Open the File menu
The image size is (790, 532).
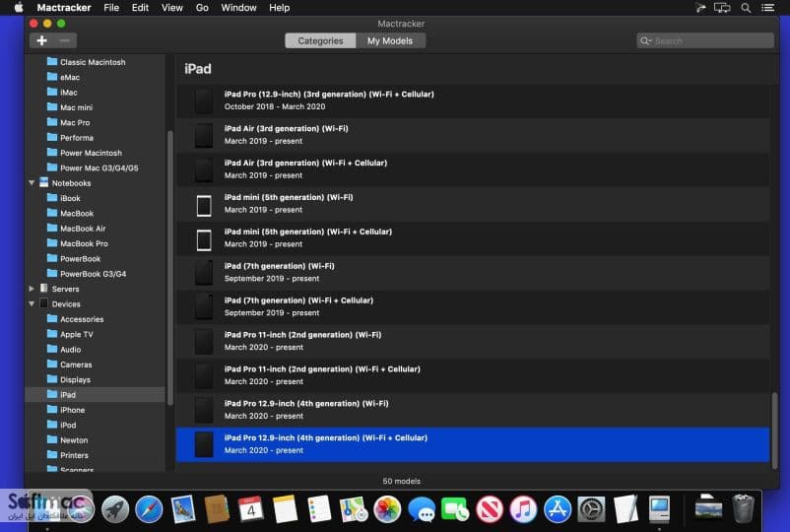click(111, 8)
